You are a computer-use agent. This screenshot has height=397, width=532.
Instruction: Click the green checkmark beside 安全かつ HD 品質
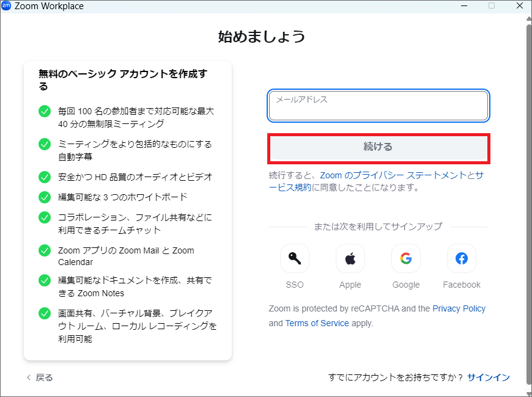[x=45, y=177]
